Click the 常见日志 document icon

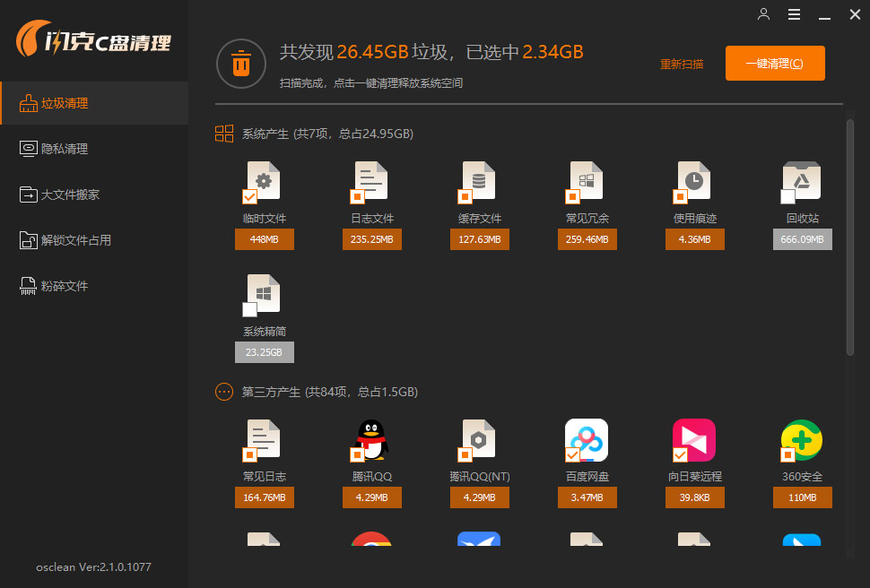pyautogui.click(x=264, y=438)
